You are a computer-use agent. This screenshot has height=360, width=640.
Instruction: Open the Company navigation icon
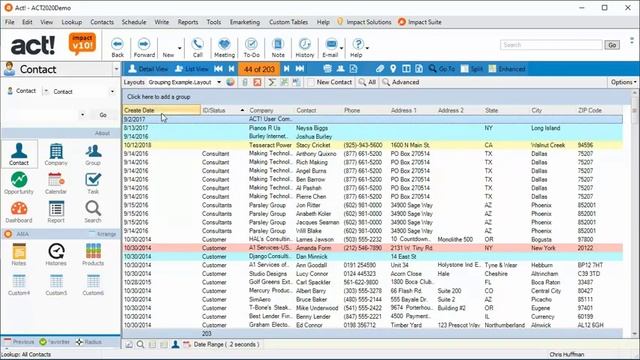(56, 154)
